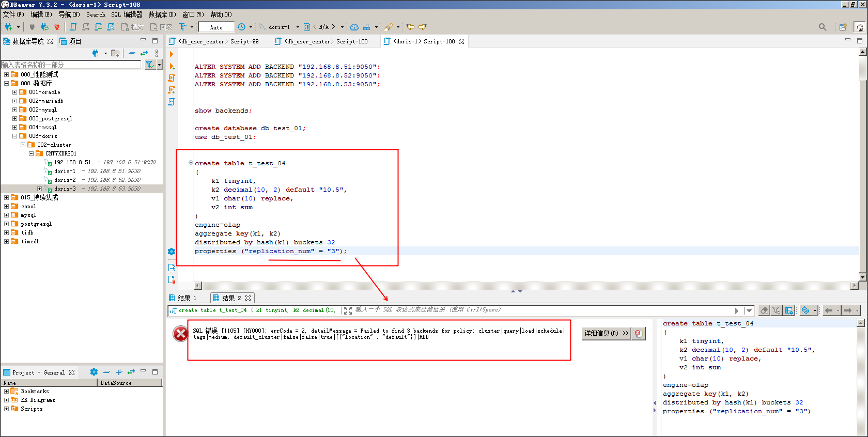Apply filter with the play arrow in results
The image size is (868, 437).
736,310
